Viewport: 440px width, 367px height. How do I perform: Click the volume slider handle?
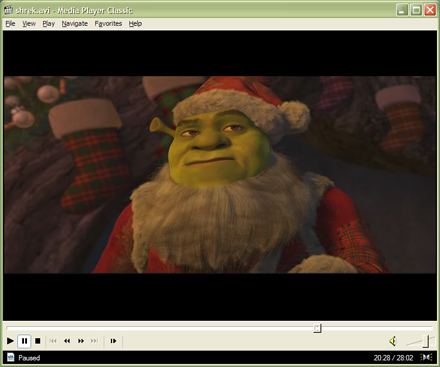(x=426, y=341)
